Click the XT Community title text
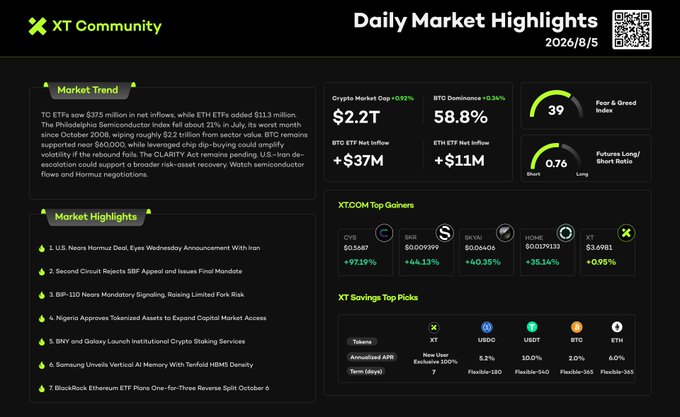 coord(107,26)
